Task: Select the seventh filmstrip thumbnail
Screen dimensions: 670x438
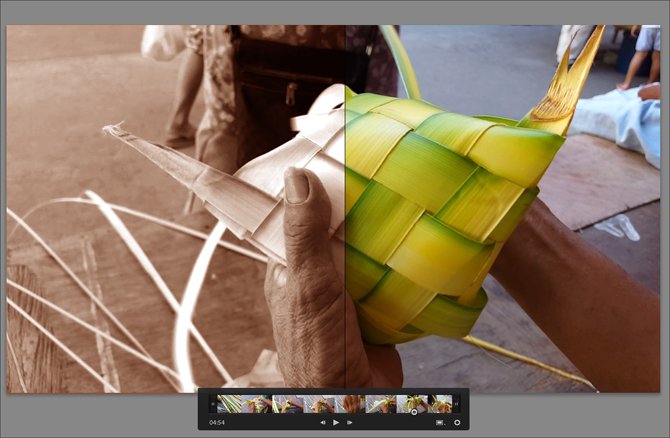Action: pos(412,404)
